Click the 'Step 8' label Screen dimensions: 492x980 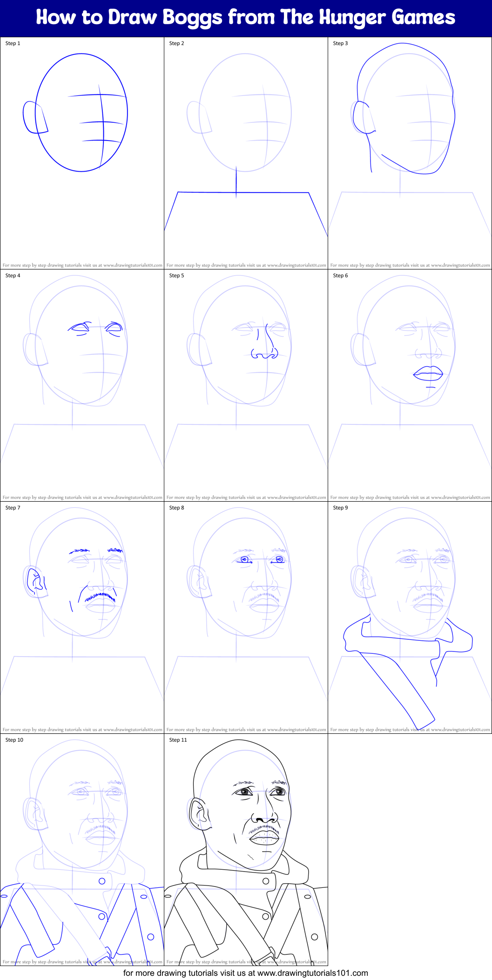tap(177, 508)
